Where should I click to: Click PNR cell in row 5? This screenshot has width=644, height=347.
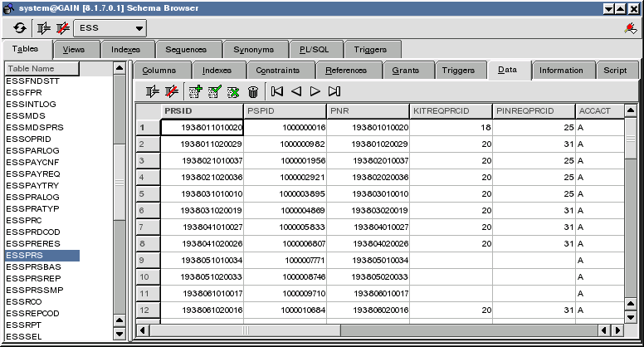point(368,193)
